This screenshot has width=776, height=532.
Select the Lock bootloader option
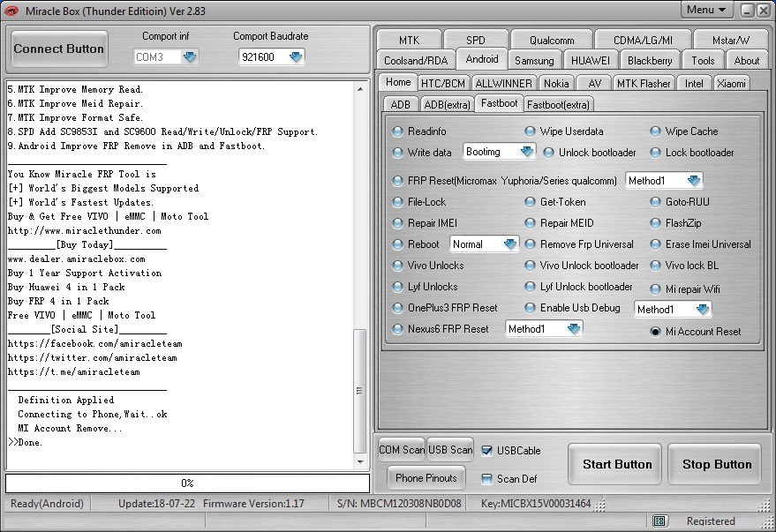pos(655,153)
